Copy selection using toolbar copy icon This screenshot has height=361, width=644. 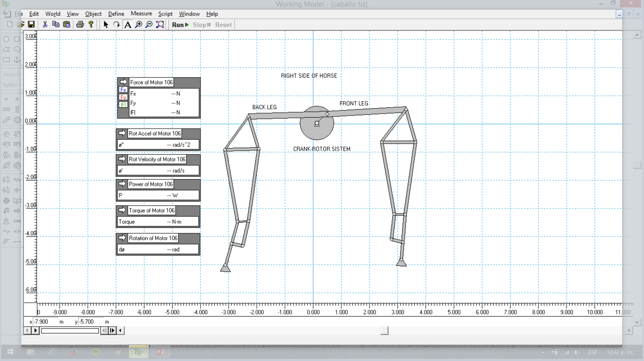tap(56, 24)
